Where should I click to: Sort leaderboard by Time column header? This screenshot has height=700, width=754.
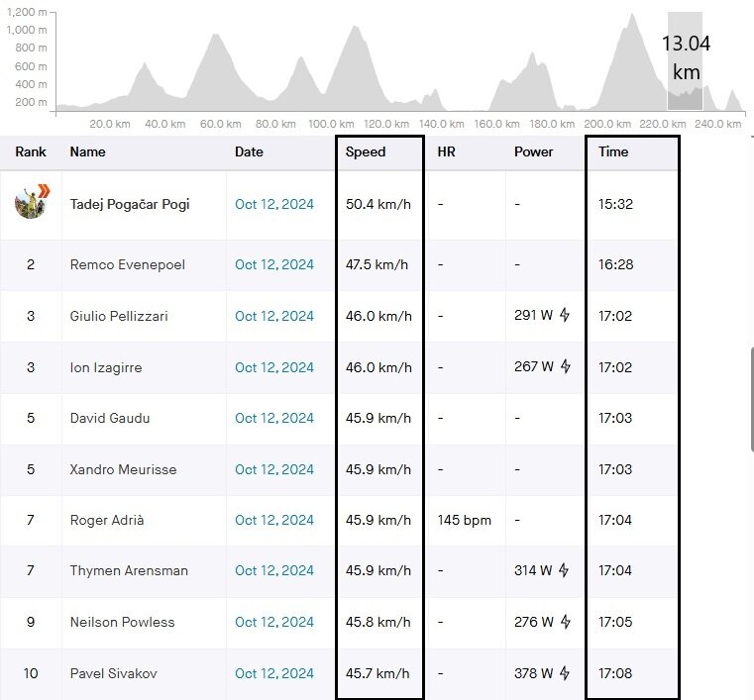[x=613, y=152]
